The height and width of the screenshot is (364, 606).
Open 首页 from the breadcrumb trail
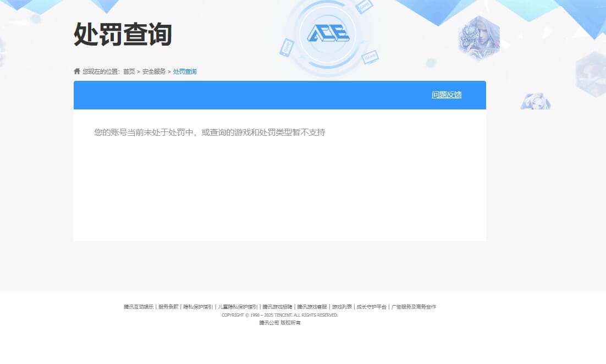[x=130, y=71]
